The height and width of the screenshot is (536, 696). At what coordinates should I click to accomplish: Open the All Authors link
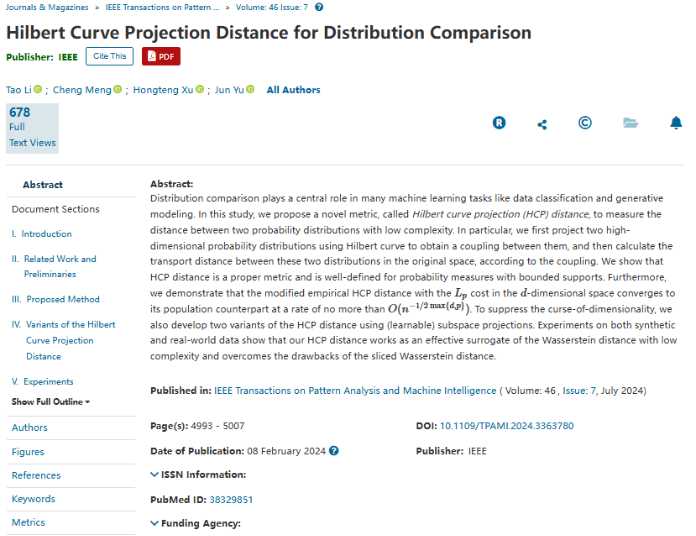click(293, 90)
